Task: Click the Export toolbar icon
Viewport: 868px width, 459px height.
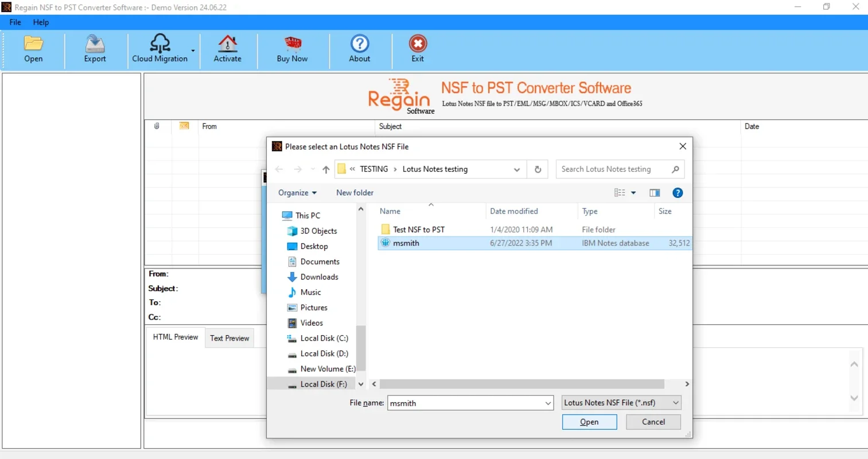Action: point(95,44)
